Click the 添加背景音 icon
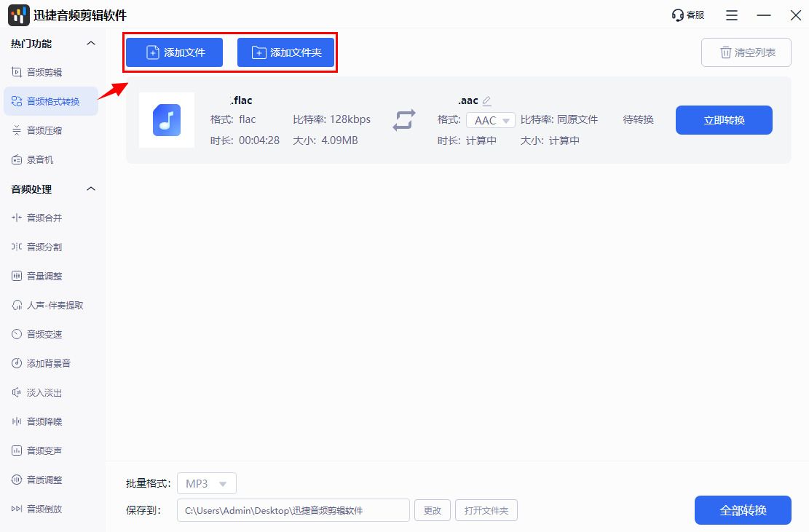This screenshot has height=532, width=809. tap(17, 363)
